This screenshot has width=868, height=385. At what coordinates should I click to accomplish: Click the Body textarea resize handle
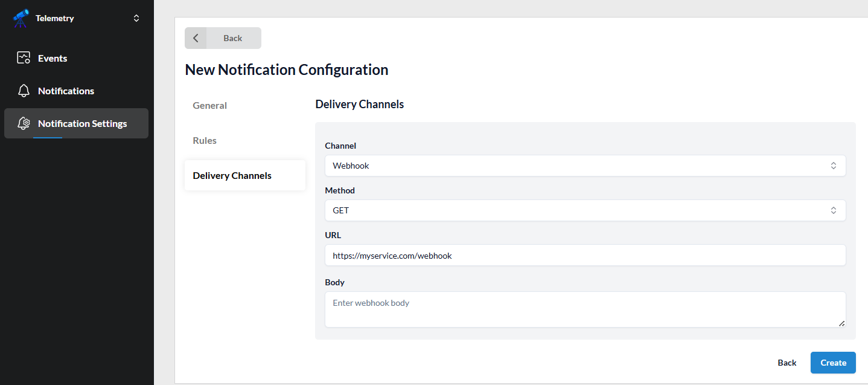[x=841, y=323]
